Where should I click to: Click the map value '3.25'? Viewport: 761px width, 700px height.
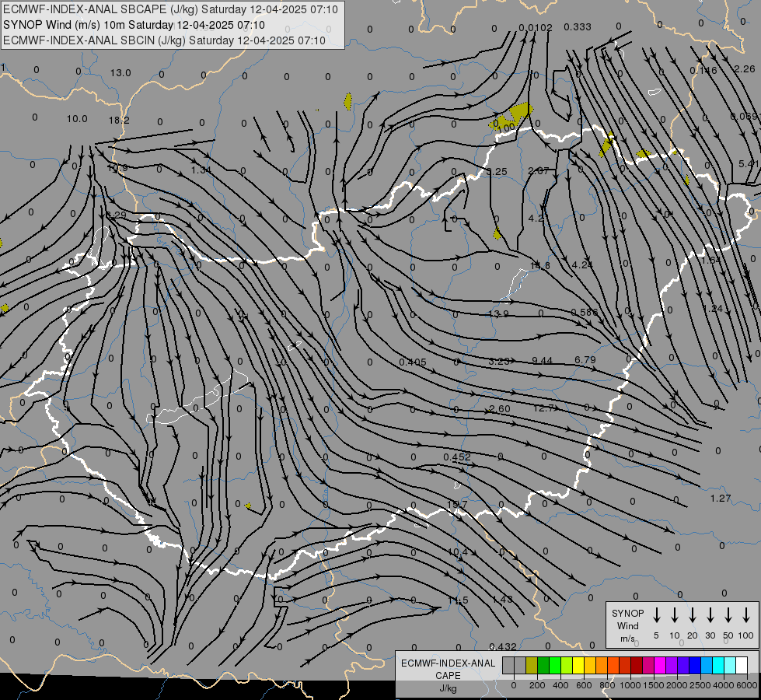(x=497, y=172)
